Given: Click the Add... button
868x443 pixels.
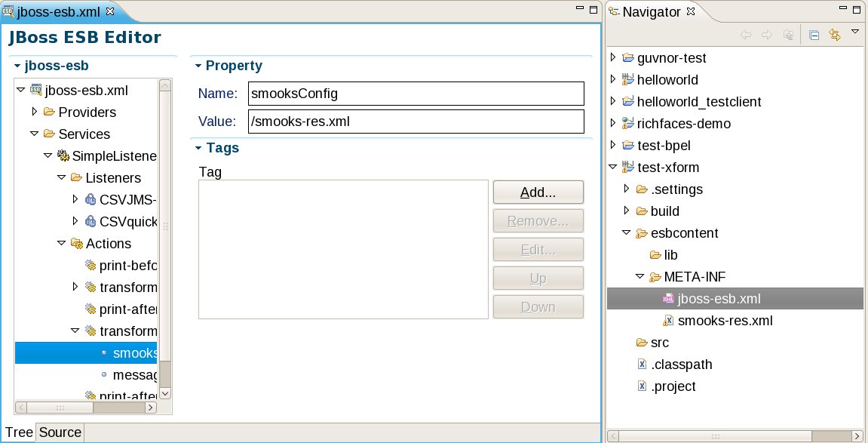Looking at the screenshot, I should pos(538,192).
